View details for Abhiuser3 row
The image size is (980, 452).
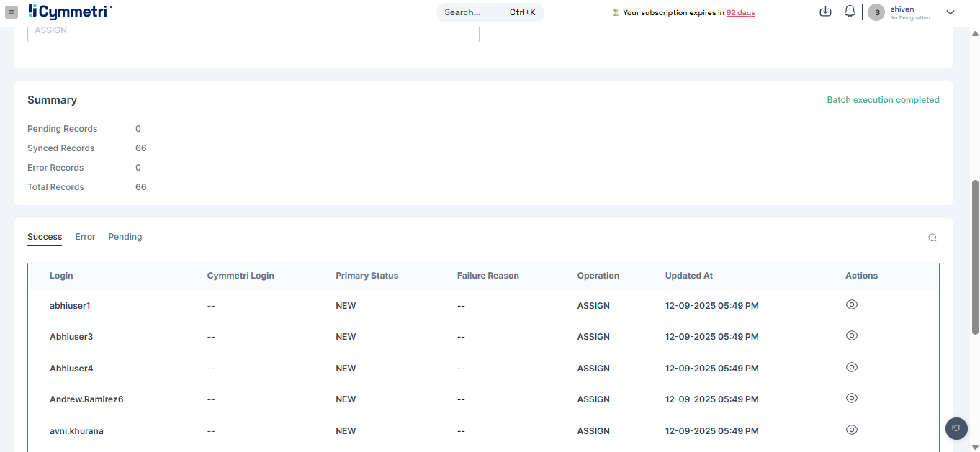coord(852,335)
